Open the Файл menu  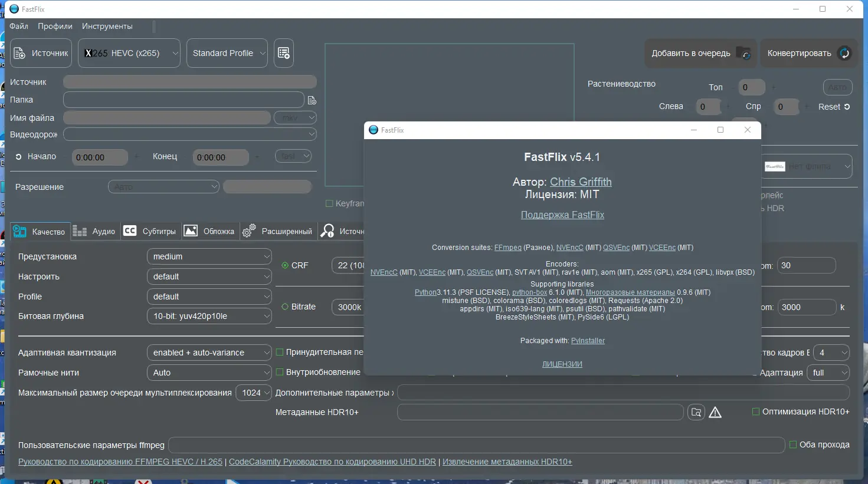pyautogui.click(x=19, y=27)
